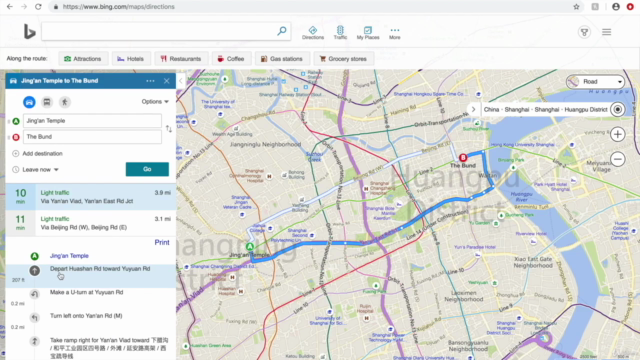640x360 pixels.
Task: Click the Go button
Action: click(147, 169)
